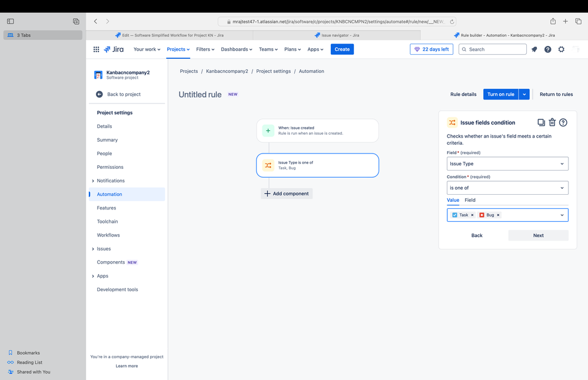Open the Apps menu in top navigation
The height and width of the screenshot is (380, 588).
click(x=315, y=49)
